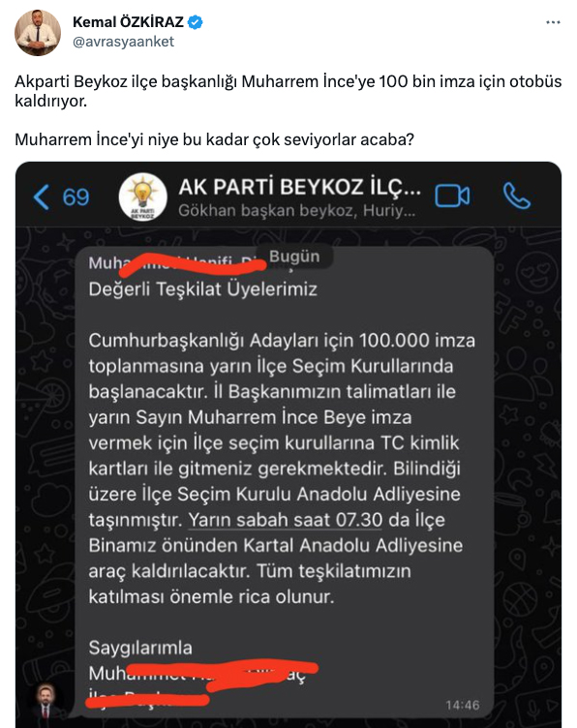Screen dimensions: 577x728
Task: Click the tweet text about Beykoz ilçe başkanlığı
Action: click(288, 91)
